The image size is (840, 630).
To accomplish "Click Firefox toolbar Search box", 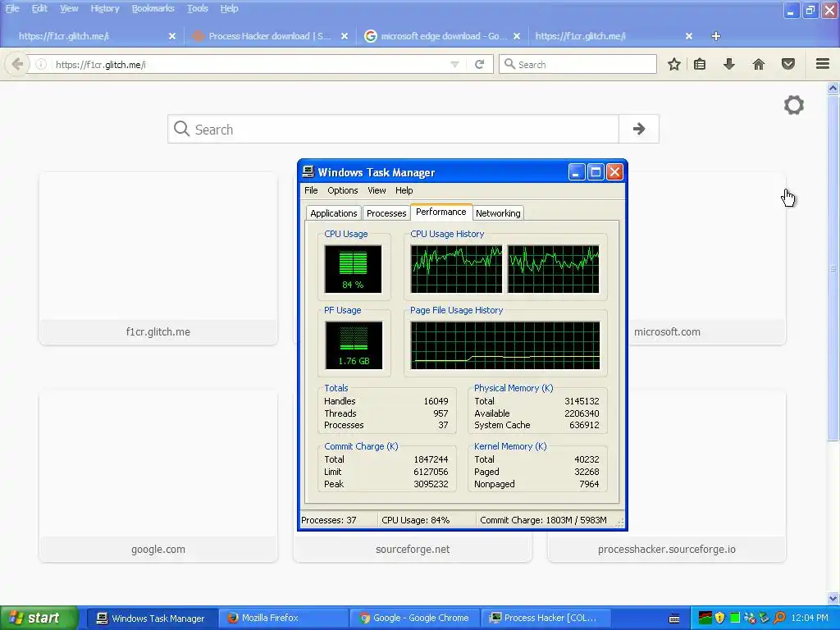I will pos(577,64).
